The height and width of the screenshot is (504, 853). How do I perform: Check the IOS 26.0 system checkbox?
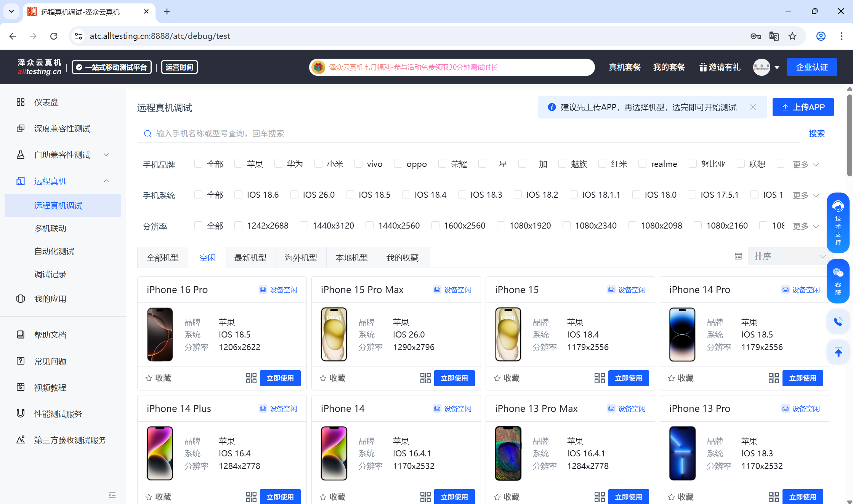click(x=294, y=195)
